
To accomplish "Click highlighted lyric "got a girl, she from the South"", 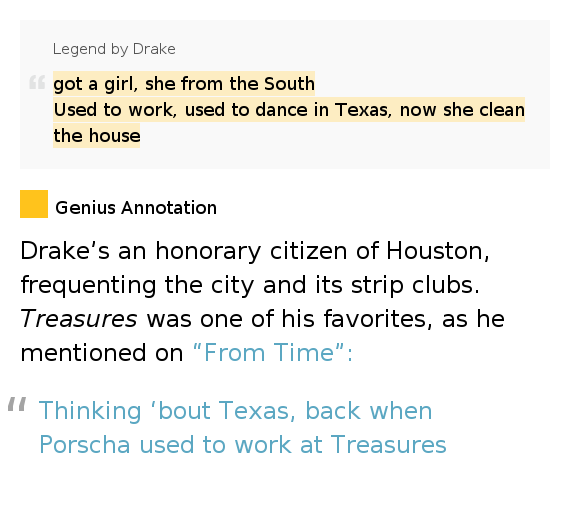I will [184, 84].
